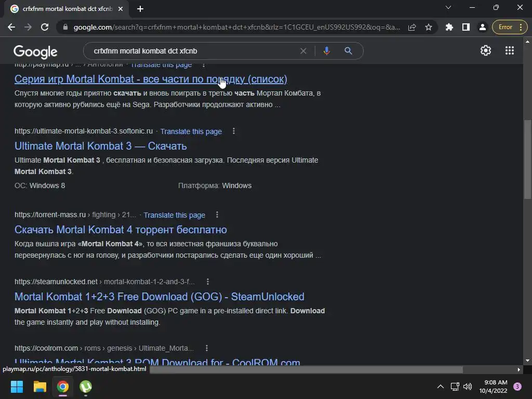Reload the current Google search page
Image resolution: width=532 pixels, height=399 pixels.
click(x=45, y=27)
